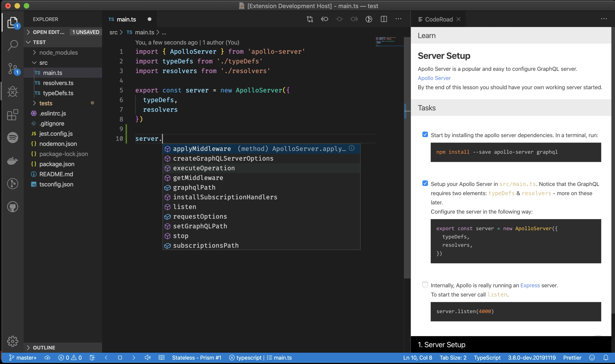Choose createGraphQLServerOptions suggestion
615x364 pixels.
[x=261, y=158]
